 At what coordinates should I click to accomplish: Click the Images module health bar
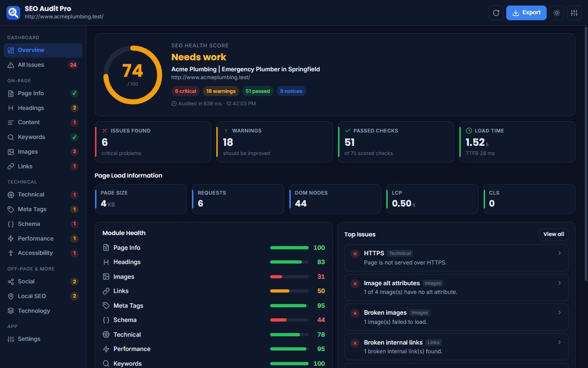(289, 276)
